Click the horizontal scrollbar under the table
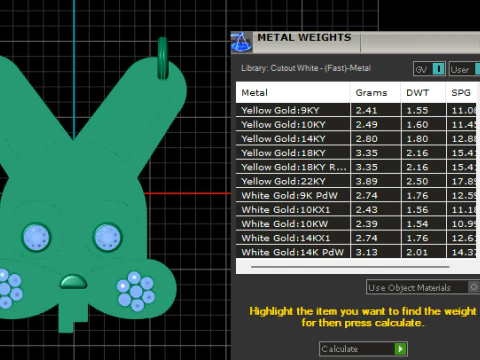Viewport: 480px width, 360px height. pyautogui.click(x=350, y=267)
